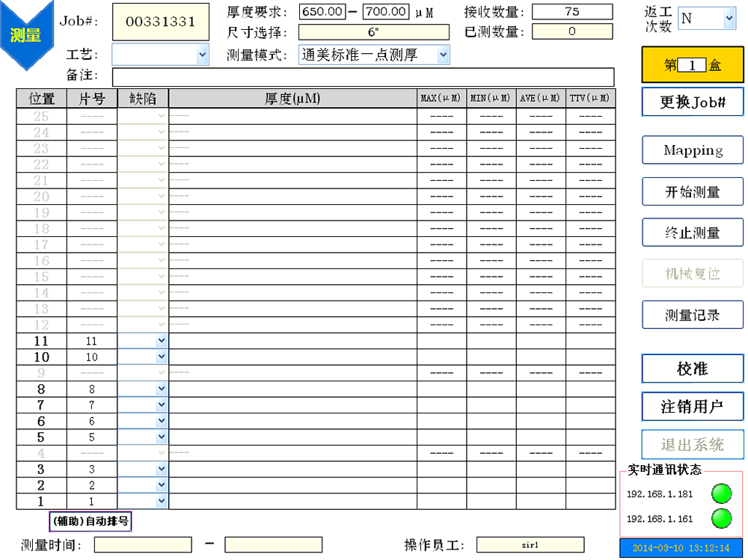Open the 返工次数 dropdown
Image resolution: width=748 pixels, height=560 pixels.
(x=729, y=19)
